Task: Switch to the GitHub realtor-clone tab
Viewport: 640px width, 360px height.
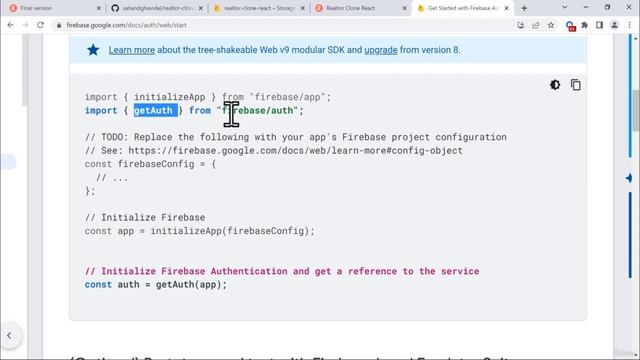Action: (157, 8)
